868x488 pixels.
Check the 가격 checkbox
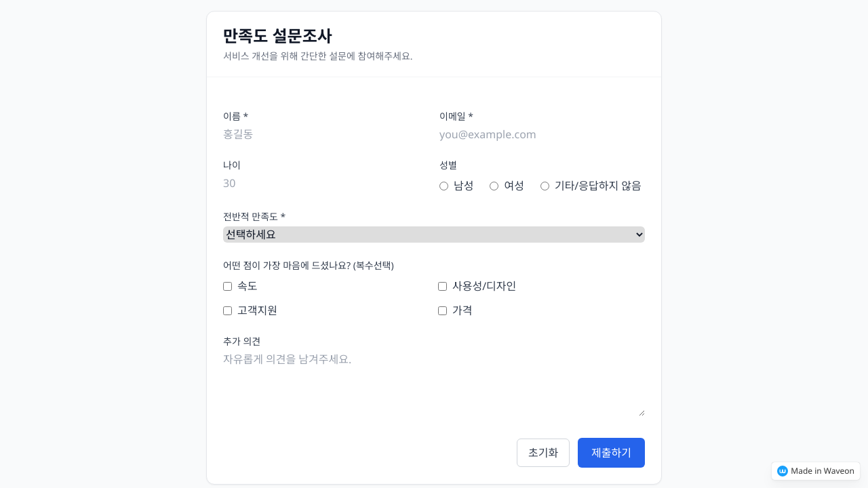[x=443, y=310]
